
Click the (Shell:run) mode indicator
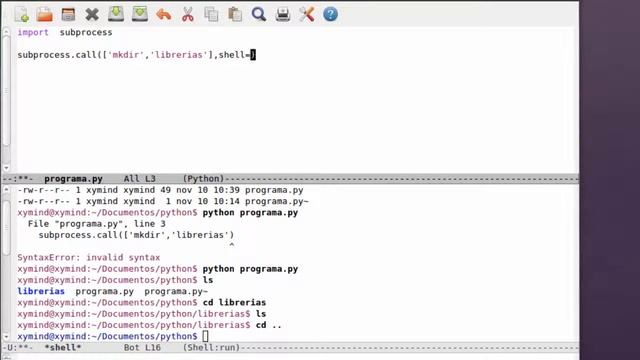tap(211, 348)
